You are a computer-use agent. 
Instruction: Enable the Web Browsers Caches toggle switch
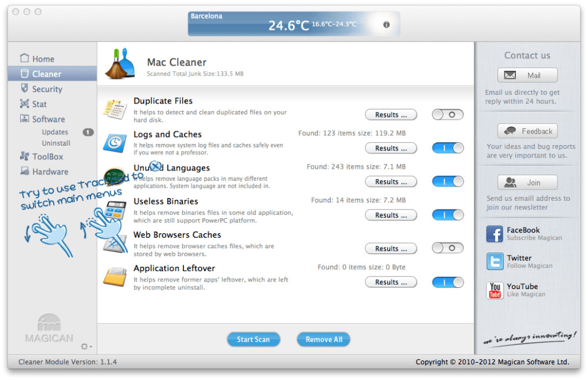pyautogui.click(x=447, y=248)
